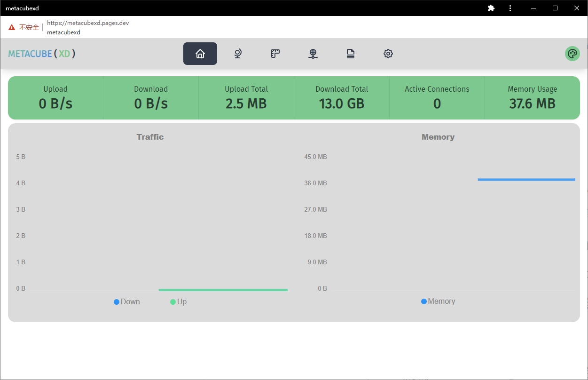Click the Active Connections stat card
The width and height of the screenshot is (588, 380).
pos(437,98)
